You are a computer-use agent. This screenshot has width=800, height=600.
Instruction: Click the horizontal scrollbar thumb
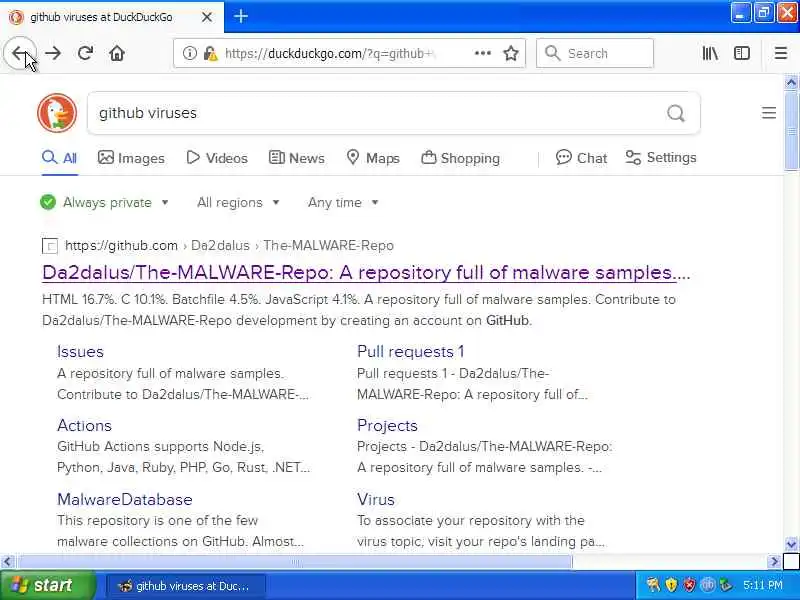[x=295, y=562]
